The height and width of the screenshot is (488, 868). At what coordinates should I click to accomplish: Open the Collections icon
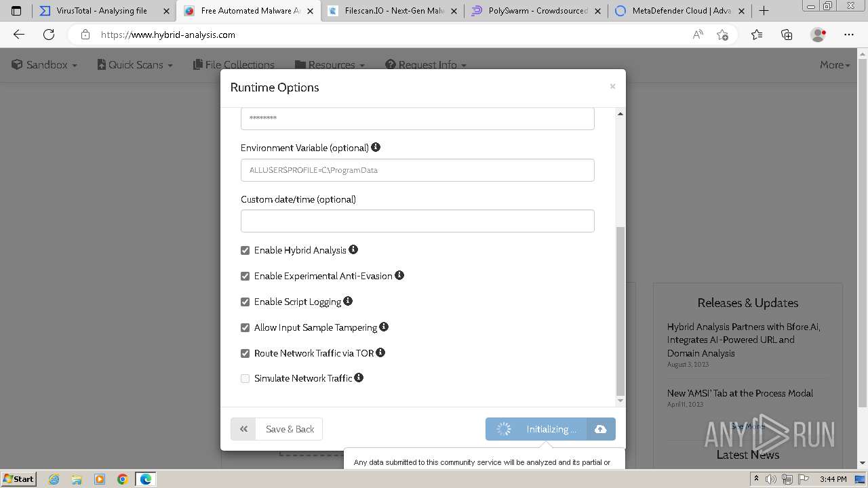787,35
